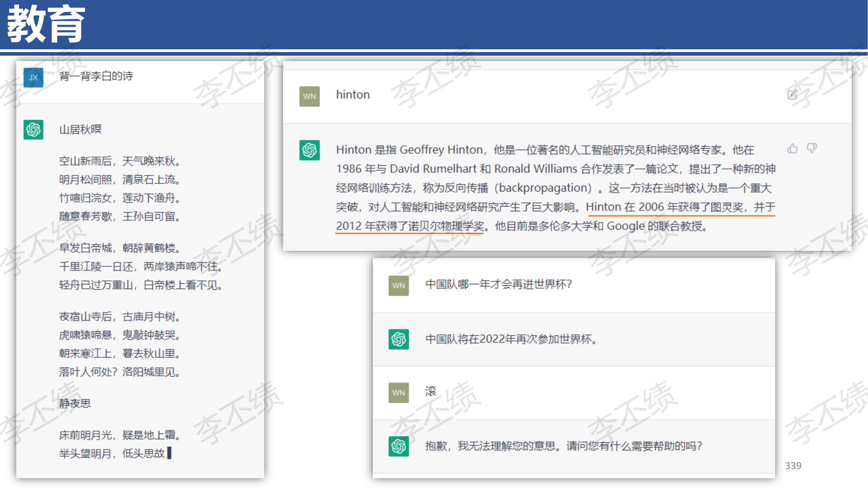Click the ChatGPT logo beside Hinton answer
The width and height of the screenshot is (868, 488).
(x=309, y=150)
